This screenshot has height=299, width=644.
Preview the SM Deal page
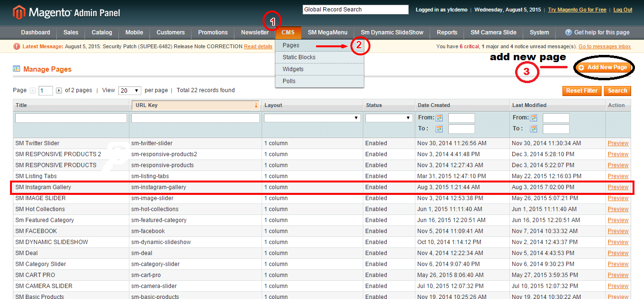(x=618, y=253)
